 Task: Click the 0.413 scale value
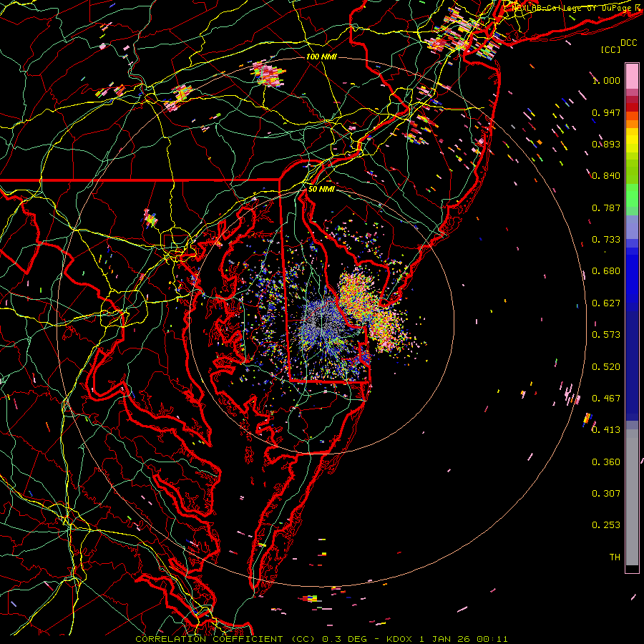606,430
